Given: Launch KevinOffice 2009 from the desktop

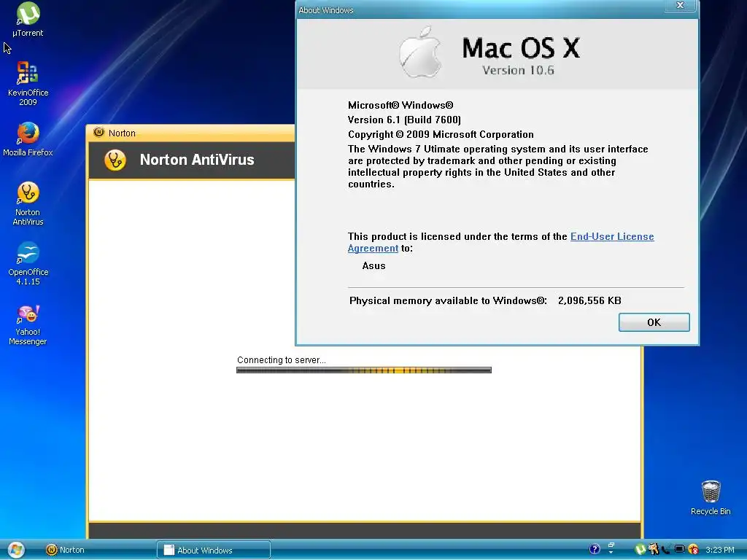Looking at the screenshot, I should 28,83.
